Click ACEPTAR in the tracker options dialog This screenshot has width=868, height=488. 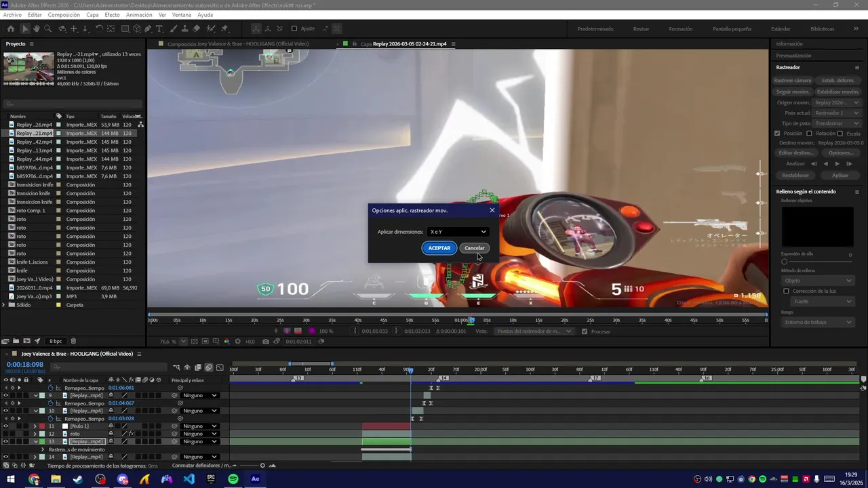point(439,248)
